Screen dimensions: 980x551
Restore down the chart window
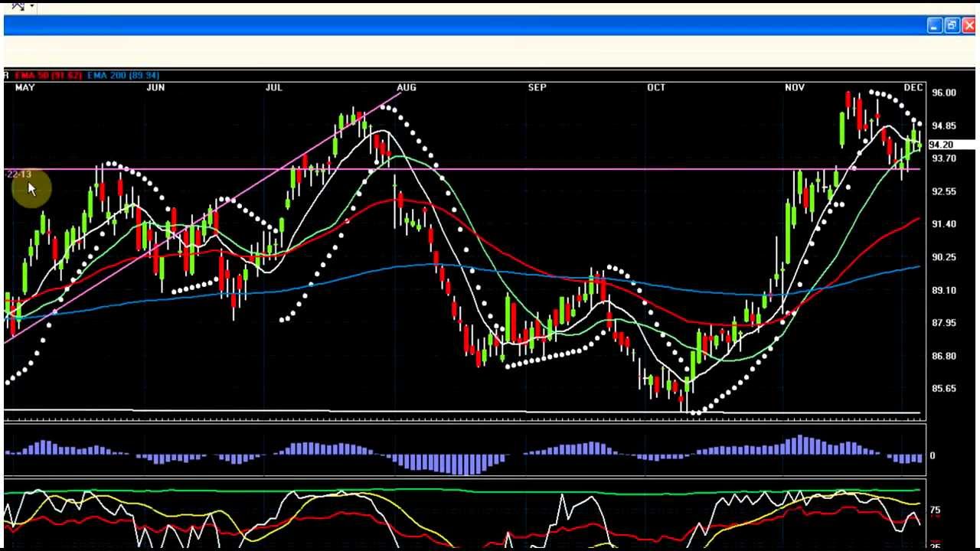[952, 26]
